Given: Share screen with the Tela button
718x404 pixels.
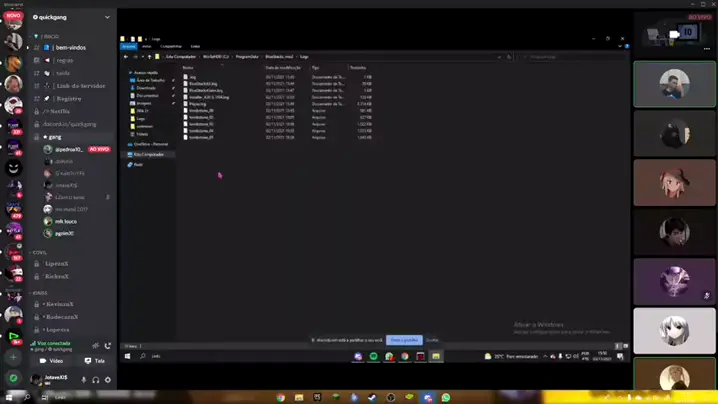Looking at the screenshot, I should 94,361.
